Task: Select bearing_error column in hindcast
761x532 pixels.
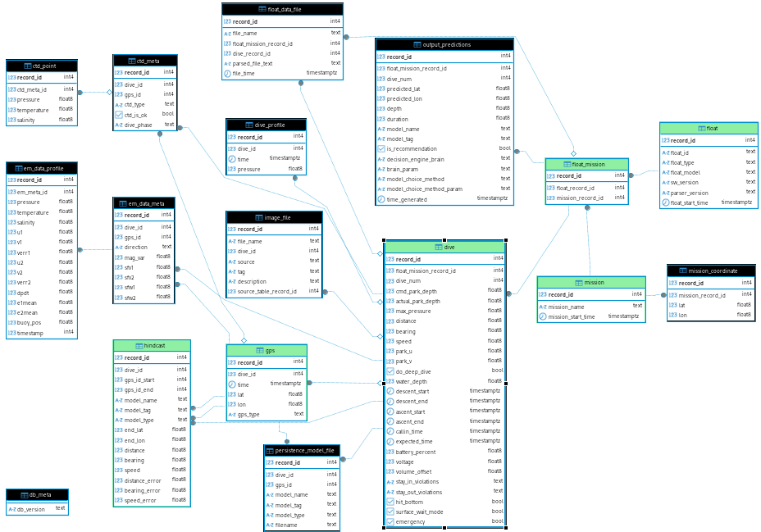Action: point(152,490)
